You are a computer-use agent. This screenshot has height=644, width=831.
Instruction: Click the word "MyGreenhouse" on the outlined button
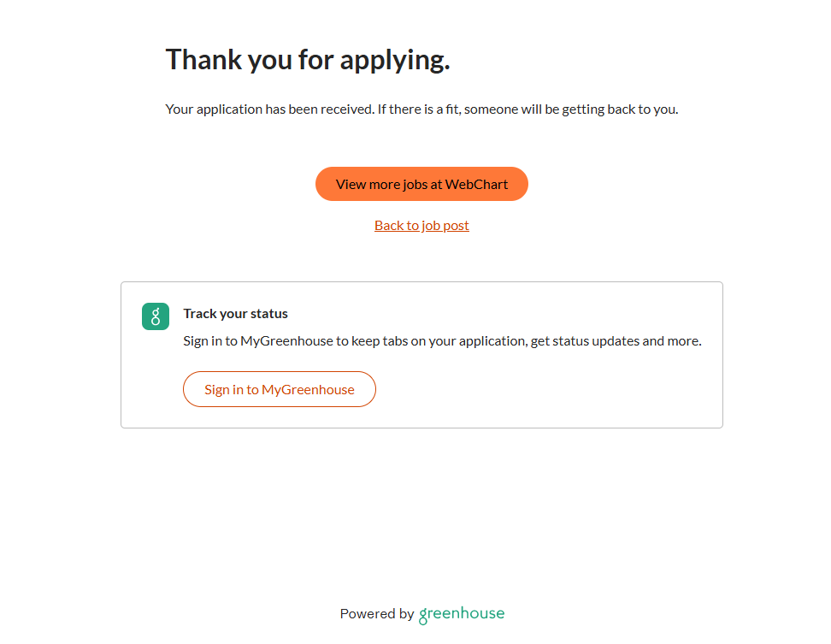308,390
